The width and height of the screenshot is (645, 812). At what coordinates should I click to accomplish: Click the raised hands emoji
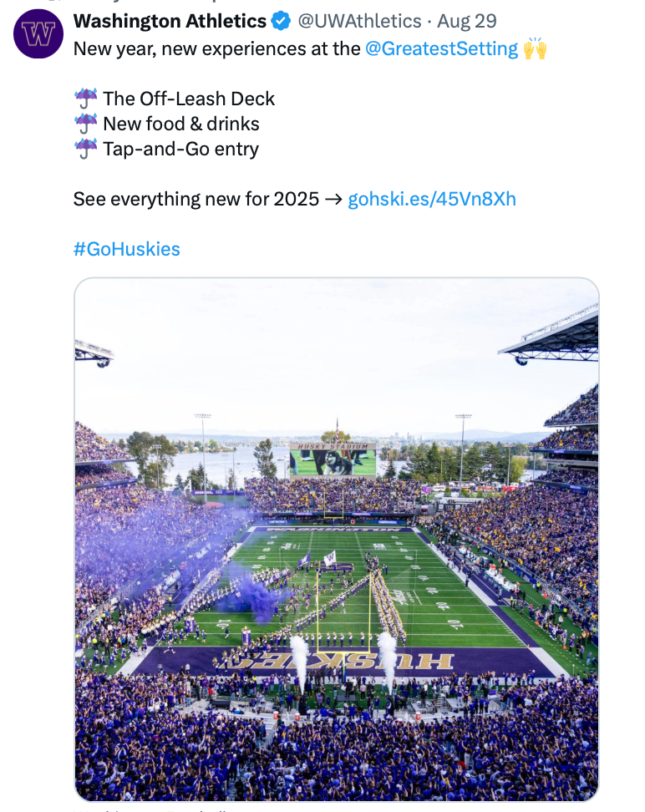click(x=535, y=48)
